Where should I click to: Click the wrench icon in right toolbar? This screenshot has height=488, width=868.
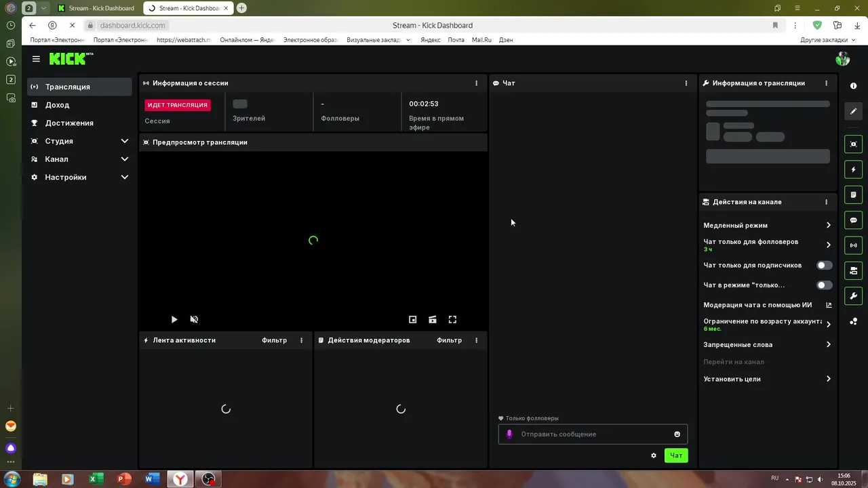tap(854, 296)
